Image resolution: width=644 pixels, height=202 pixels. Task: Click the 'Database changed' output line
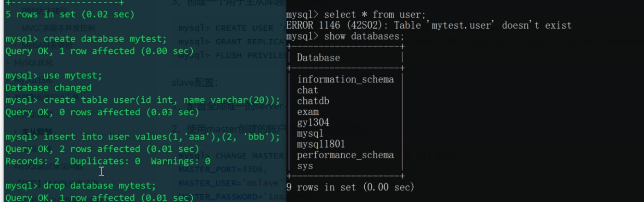48,88
